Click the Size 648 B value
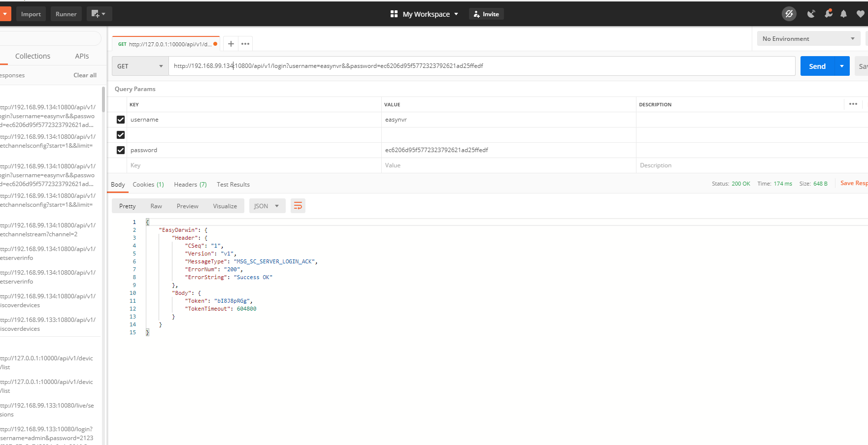The width and height of the screenshot is (868, 445). tap(820, 184)
